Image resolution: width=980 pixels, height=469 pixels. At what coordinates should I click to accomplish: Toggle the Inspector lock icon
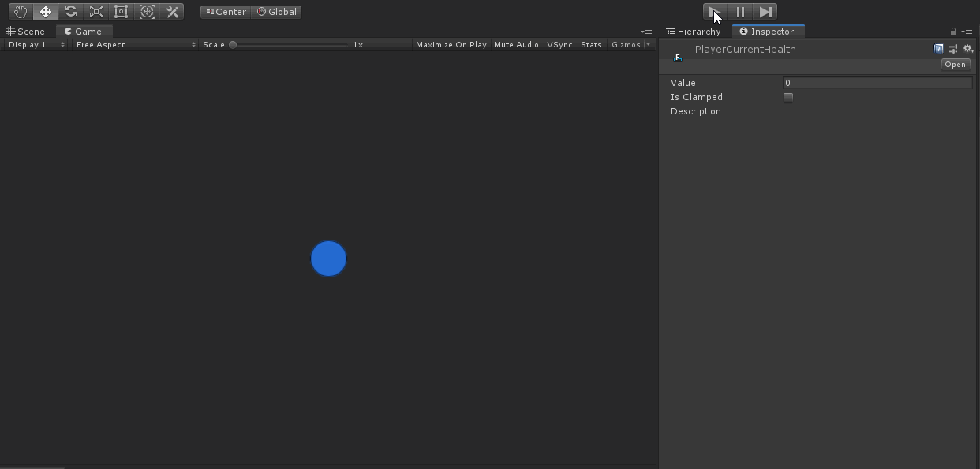(x=953, y=32)
